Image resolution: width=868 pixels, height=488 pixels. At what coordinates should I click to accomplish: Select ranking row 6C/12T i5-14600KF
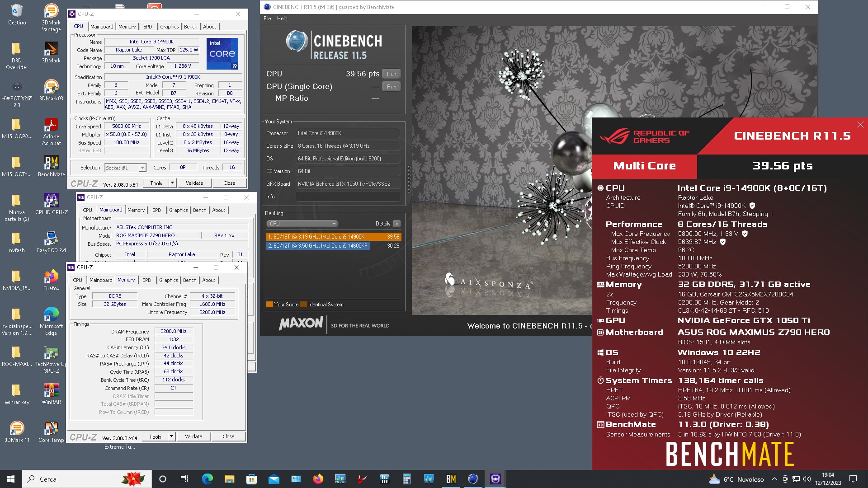click(x=334, y=246)
